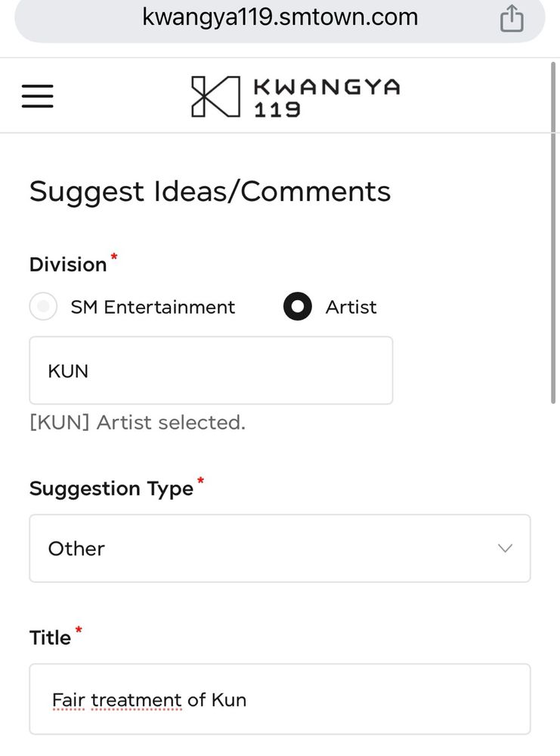Click the underlined word "treatment" in Title

137,699
